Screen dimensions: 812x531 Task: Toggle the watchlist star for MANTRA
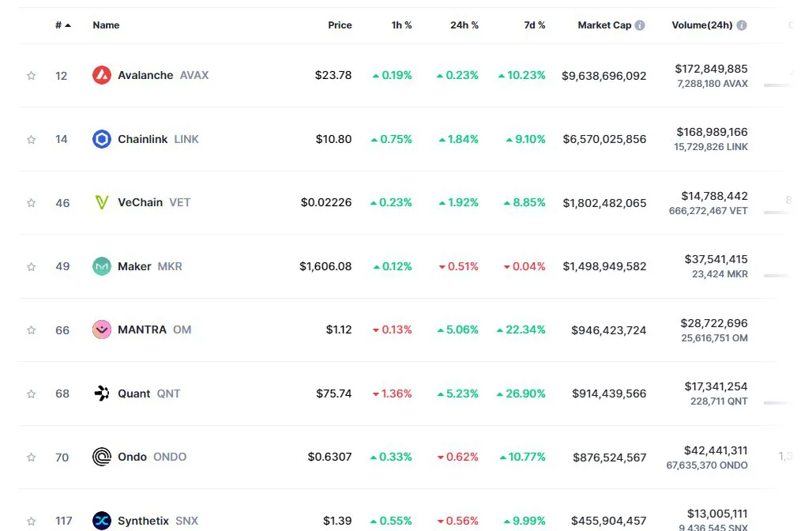pyautogui.click(x=31, y=330)
